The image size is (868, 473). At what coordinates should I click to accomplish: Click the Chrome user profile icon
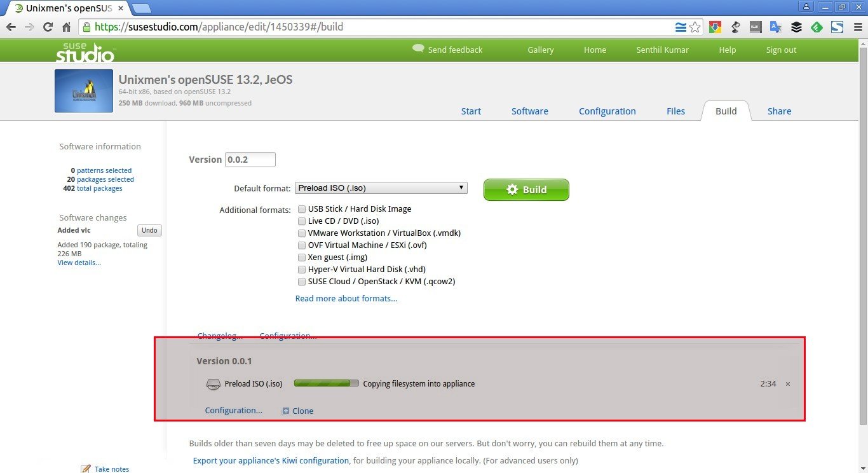pos(806,6)
